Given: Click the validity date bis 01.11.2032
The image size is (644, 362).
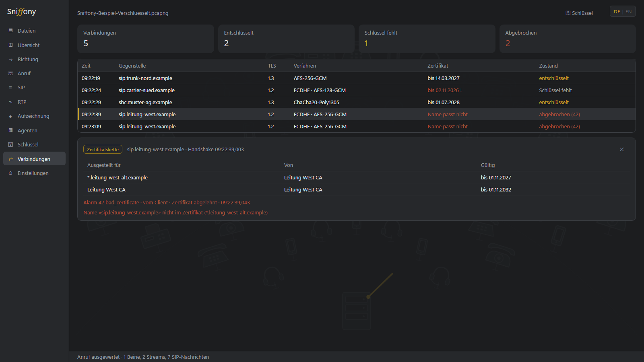Looking at the screenshot, I should click(496, 190).
